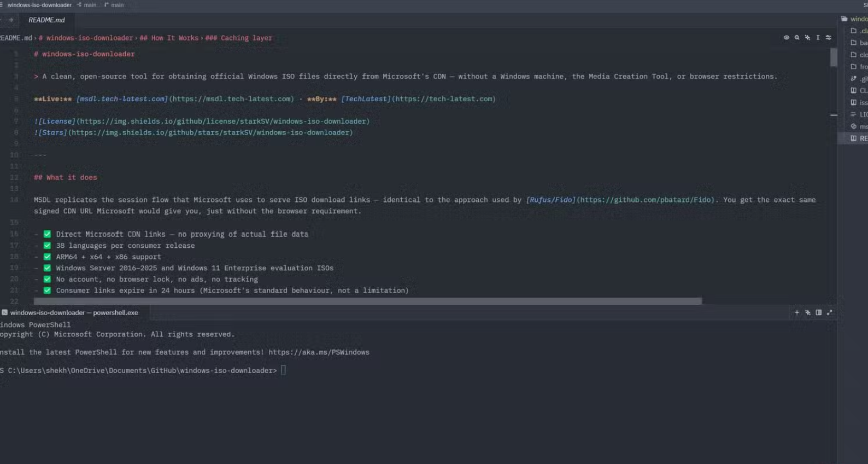Click line 'Direct Microsoft CDN links'
The width and height of the screenshot is (868, 464).
point(182,234)
